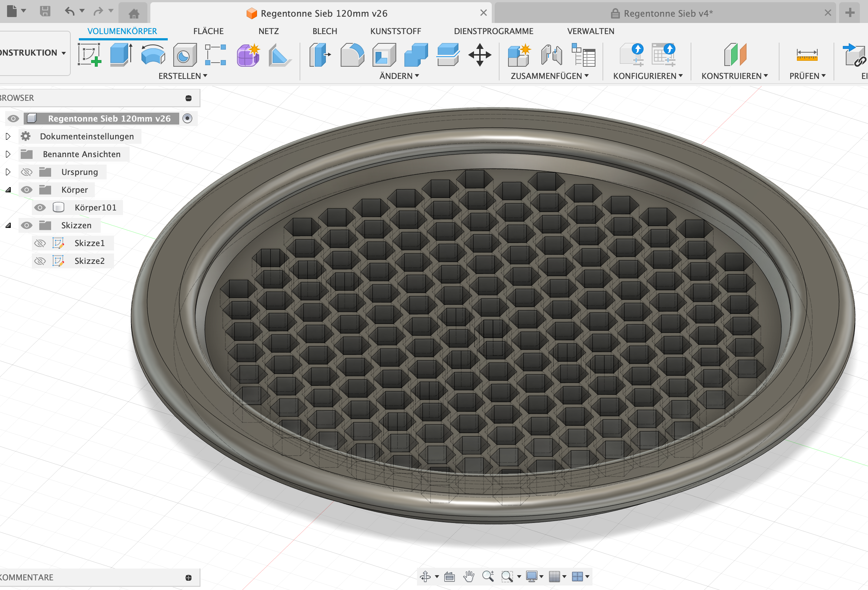Click the Orbit navigation icon

[x=425, y=576]
